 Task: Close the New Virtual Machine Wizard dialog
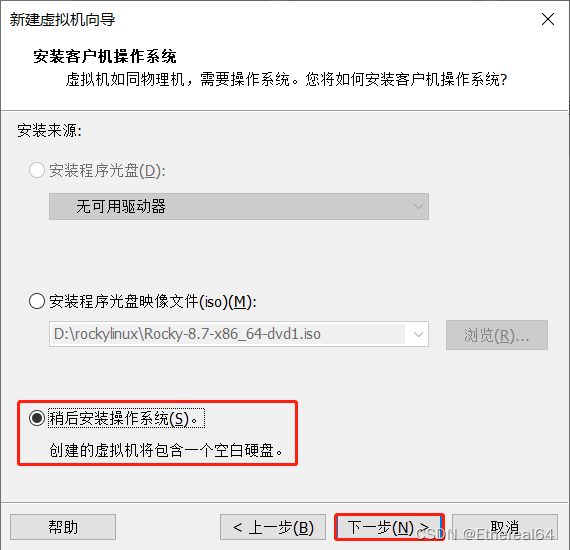pyautogui.click(x=547, y=19)
